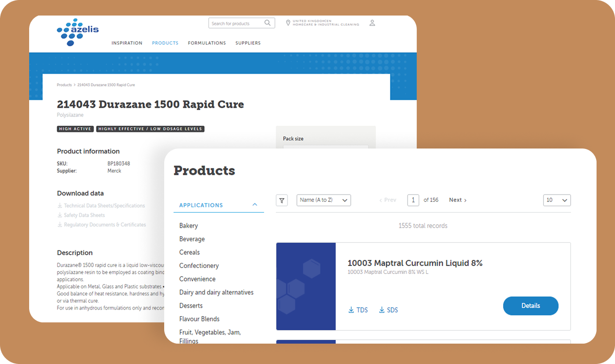Click the page number input box
The height and width of the screenshot is (364, 615).
pyautogui.click(x=413, y=200)
